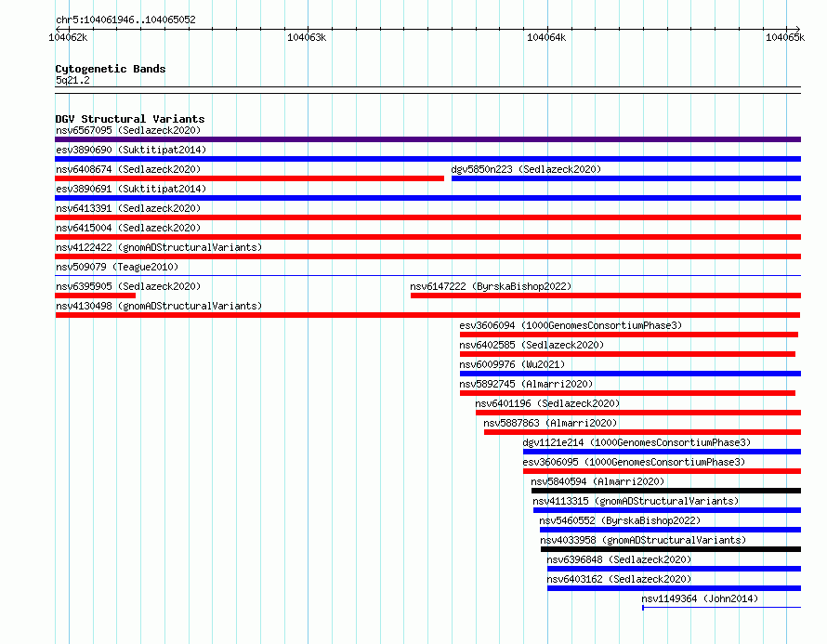
Task: Open nsv1149364 (John2014) label
Action: 700,598
